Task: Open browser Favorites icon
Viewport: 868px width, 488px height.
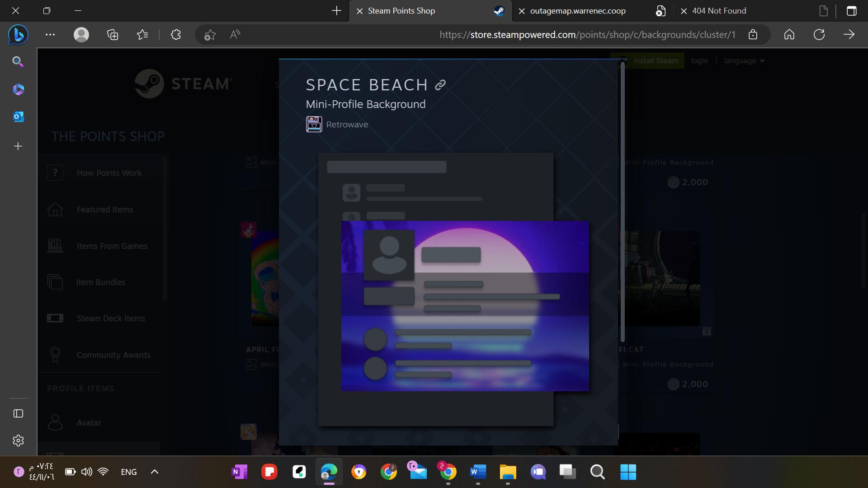Action: [x=142, y=35]
